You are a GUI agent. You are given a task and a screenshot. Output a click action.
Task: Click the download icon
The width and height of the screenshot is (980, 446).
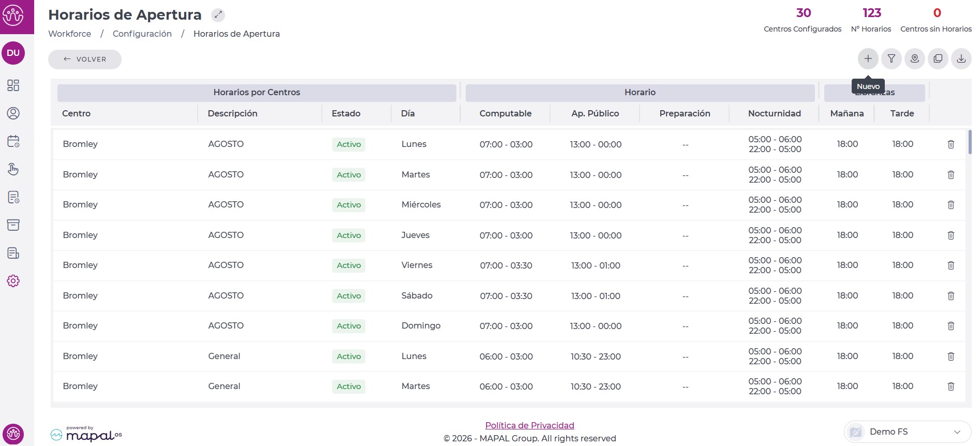961,59
